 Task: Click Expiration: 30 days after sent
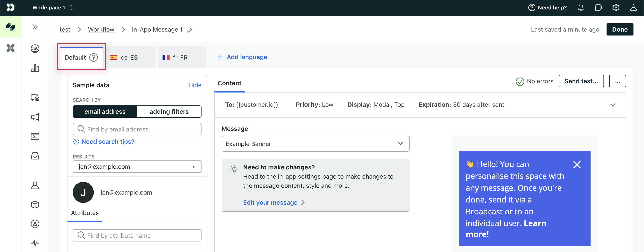point(461,105)
